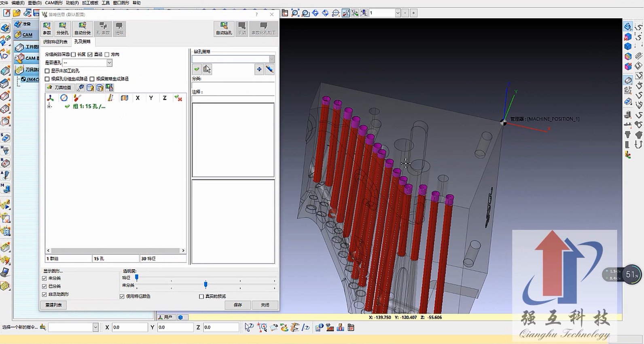
Task: Click the pan crosshair target view icon
Action: click(335, 13)
